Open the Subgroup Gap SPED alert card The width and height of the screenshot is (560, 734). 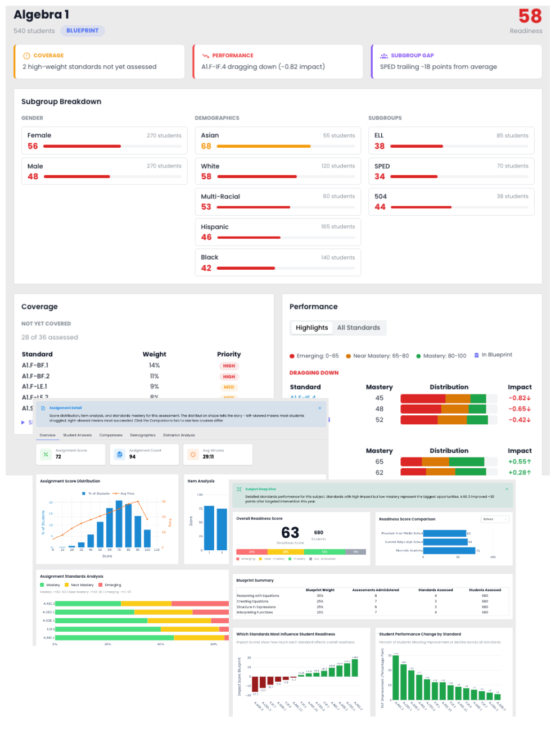coord(457,62)
